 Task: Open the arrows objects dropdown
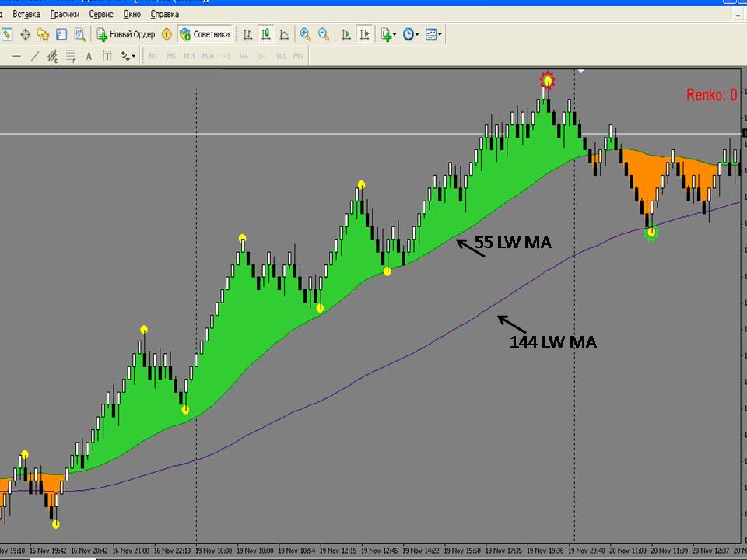pos(128,56)
